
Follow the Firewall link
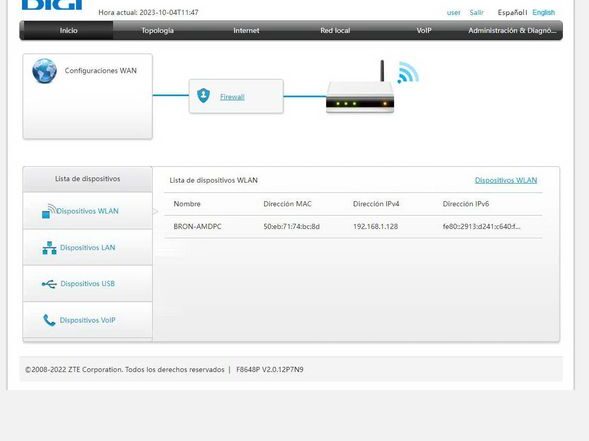232,97
